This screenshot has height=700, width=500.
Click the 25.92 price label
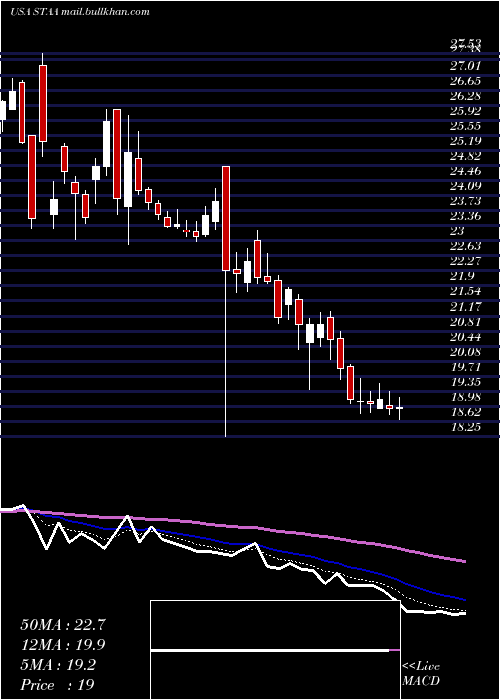pos(465,111)
